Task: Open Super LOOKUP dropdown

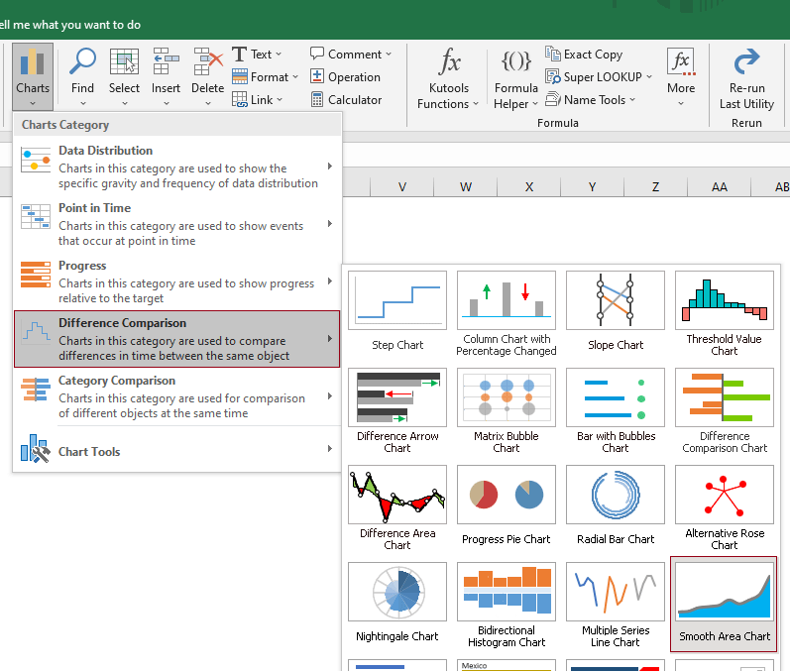Action: (x=599, y=77)
